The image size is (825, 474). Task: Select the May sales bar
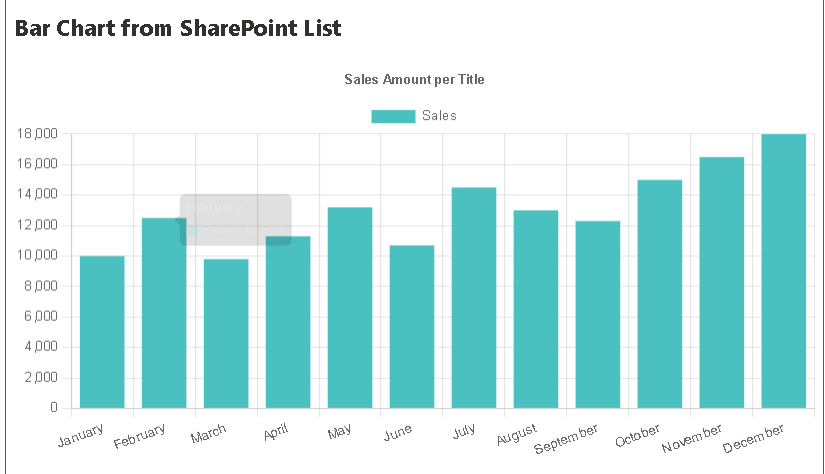(350, 308)
